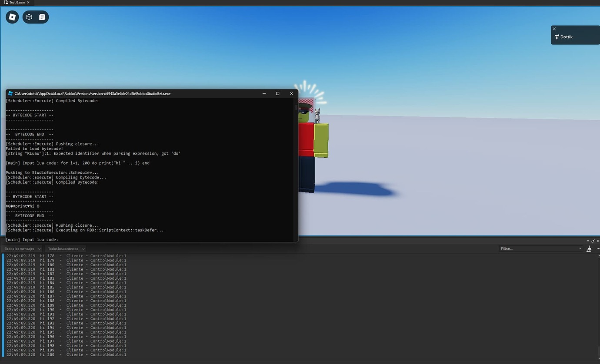
Task: Open the chat log icon beside the controller
Action: coord(42,17)
